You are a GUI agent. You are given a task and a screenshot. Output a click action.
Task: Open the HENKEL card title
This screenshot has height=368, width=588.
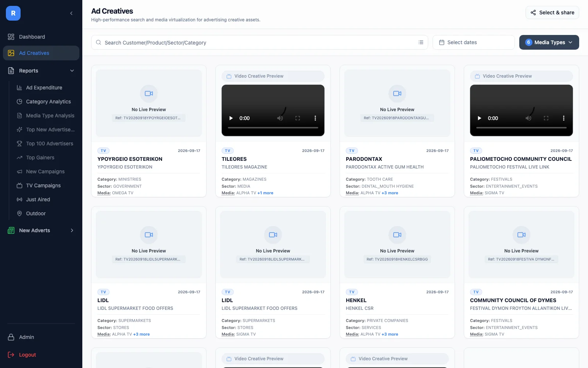click(356, 300)
